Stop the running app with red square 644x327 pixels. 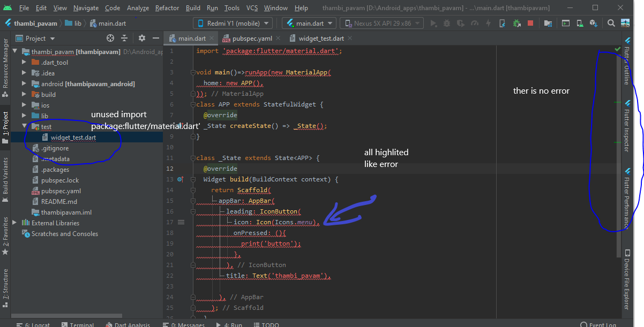pos(530,24)
